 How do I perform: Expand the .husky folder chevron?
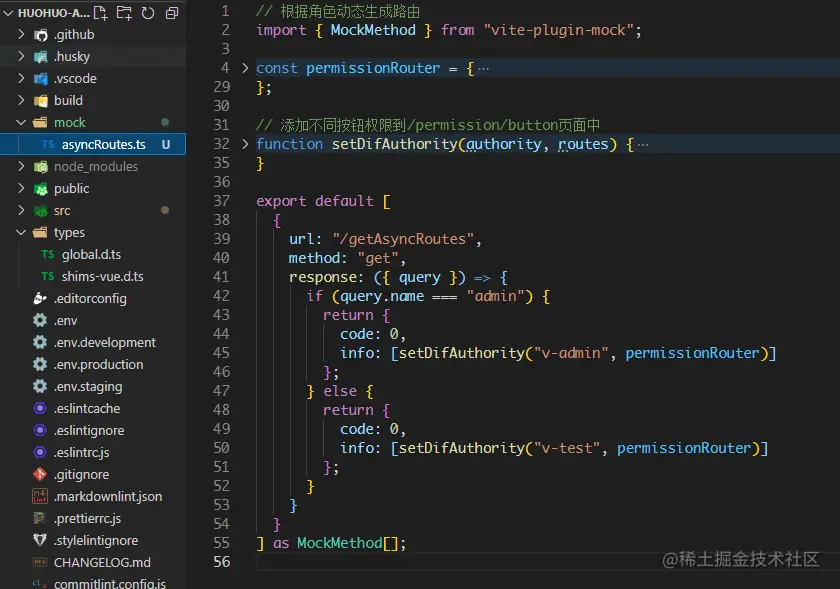point(21,56)
